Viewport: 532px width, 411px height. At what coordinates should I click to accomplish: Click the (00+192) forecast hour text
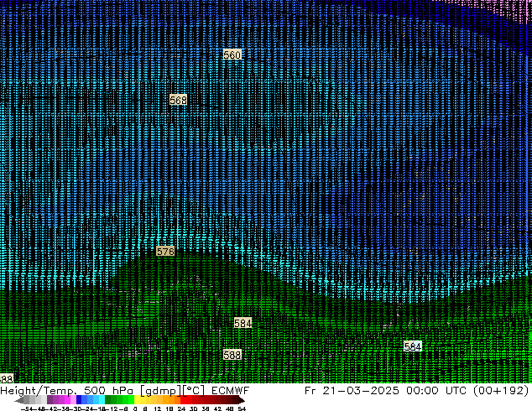pyautogui.click(x=502, y=390)
